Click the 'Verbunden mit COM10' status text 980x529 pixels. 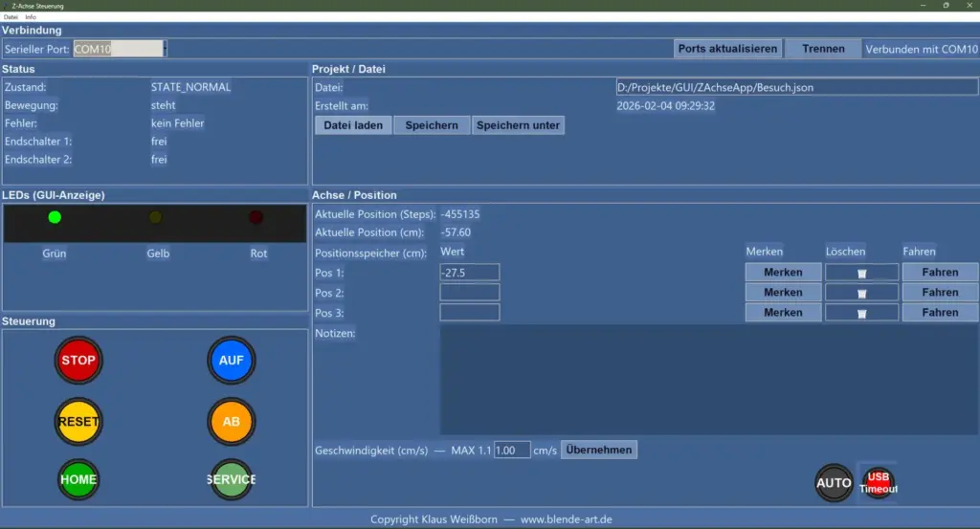click(x=922, y=50)
